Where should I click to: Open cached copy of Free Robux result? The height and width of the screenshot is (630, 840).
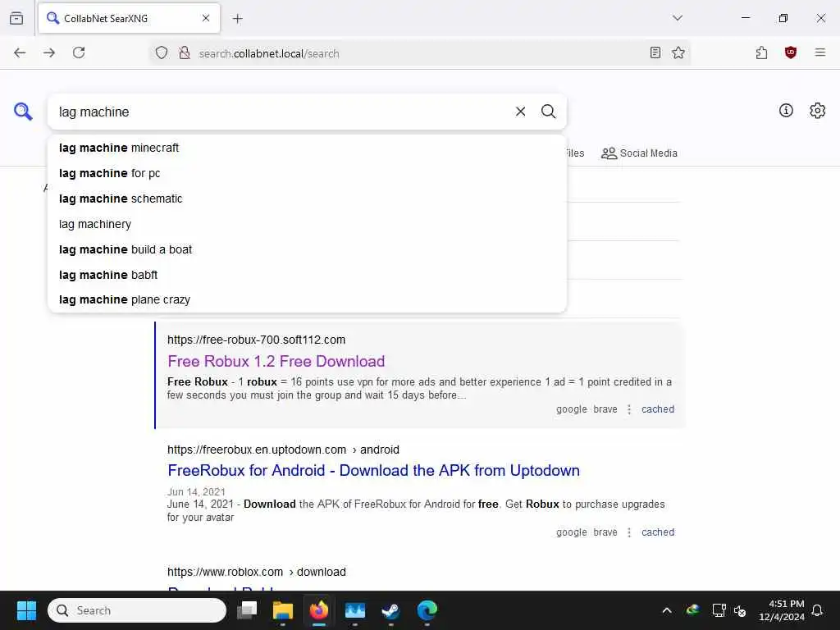(658, 409)
